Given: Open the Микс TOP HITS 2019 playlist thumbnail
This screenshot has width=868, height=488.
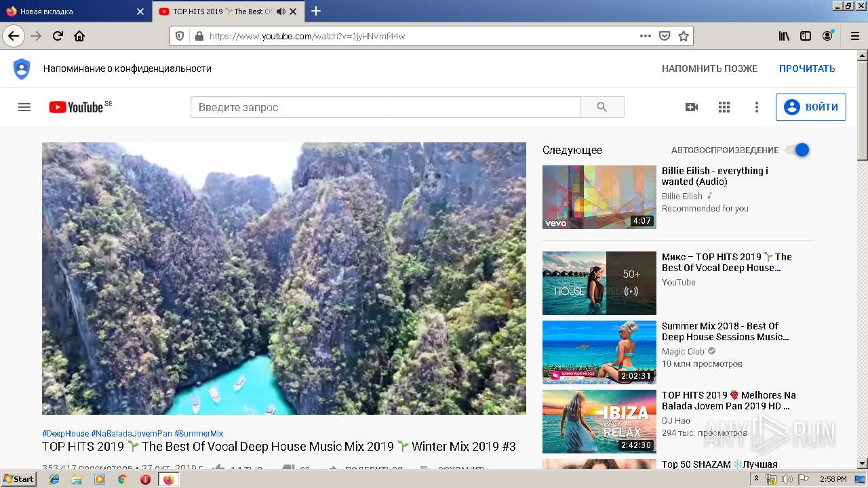Looking at the screenshot, I should [x=599, y=283].
